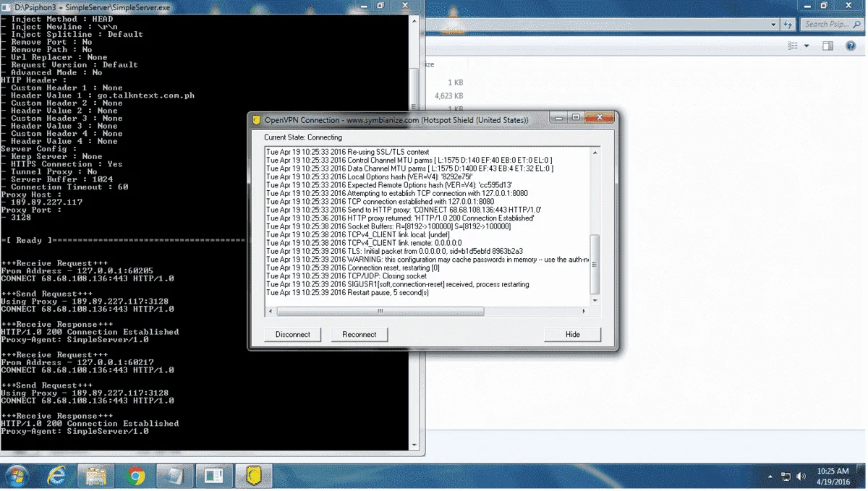Click the OpenVPN shield icon in dialog title bar
The height and width of the screenshot is (491, 868).
coord(256,120)
